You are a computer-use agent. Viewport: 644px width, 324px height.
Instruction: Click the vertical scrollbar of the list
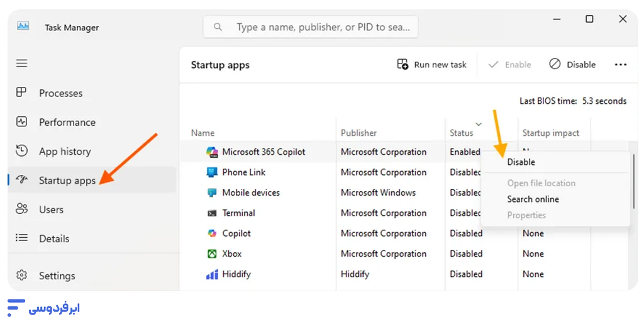pos(635,182)
